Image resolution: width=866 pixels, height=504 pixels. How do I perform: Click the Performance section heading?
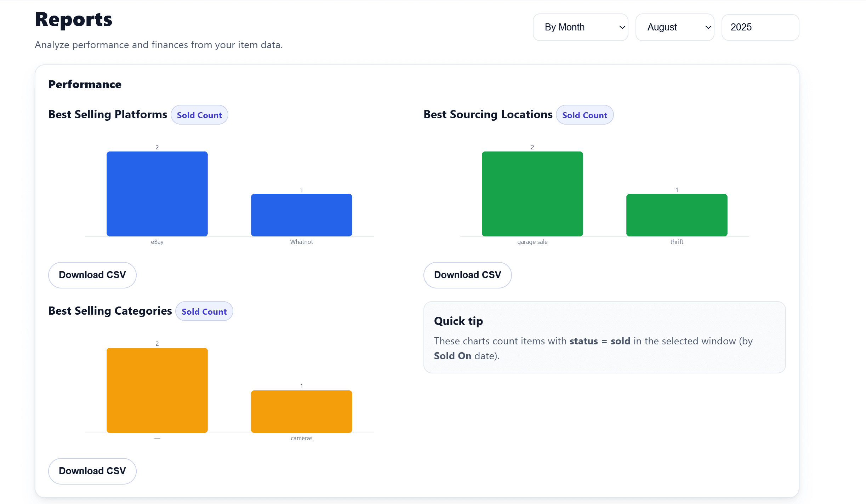coord(85,84)
